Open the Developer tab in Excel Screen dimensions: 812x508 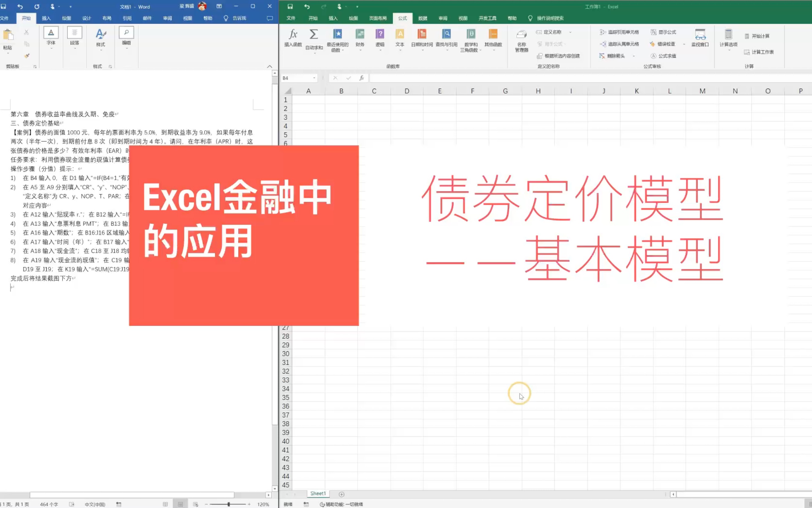[x=487, y=18]
